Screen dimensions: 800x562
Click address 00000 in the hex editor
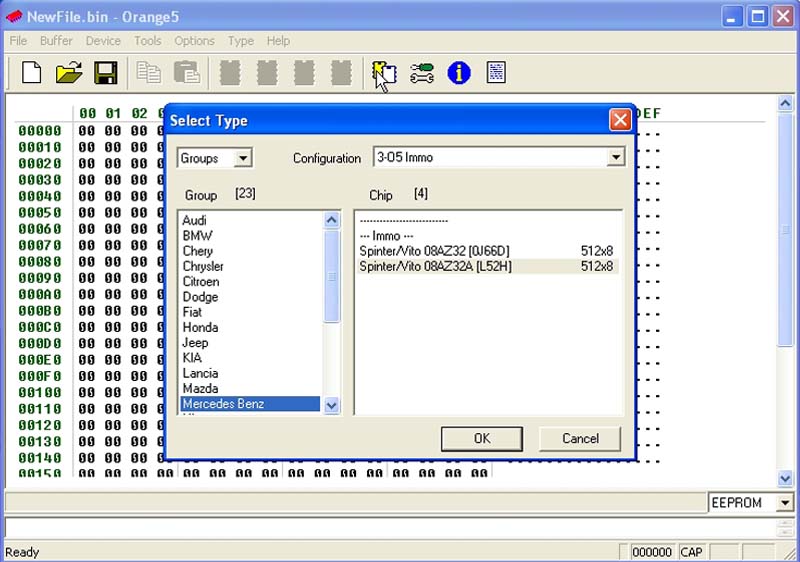pyautogui.click(x=40, y=131)
